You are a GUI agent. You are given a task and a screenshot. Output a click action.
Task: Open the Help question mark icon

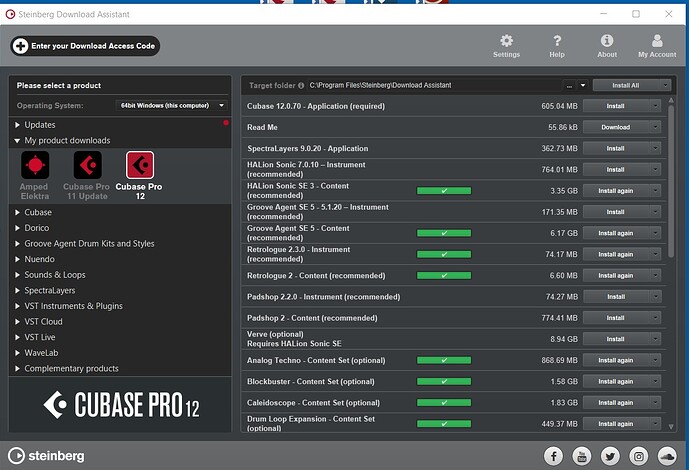[557, 41]
